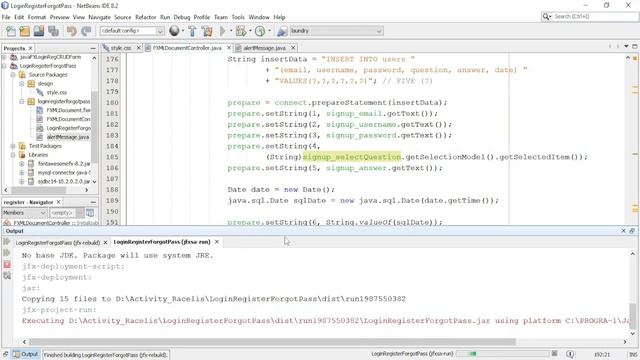Click in the Search field

595,17
